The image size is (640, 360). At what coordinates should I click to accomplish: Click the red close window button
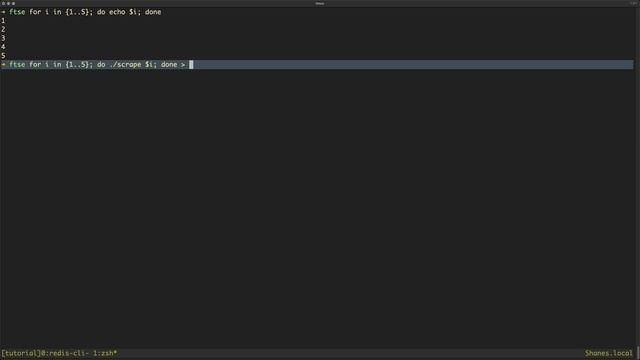[3, 3]
